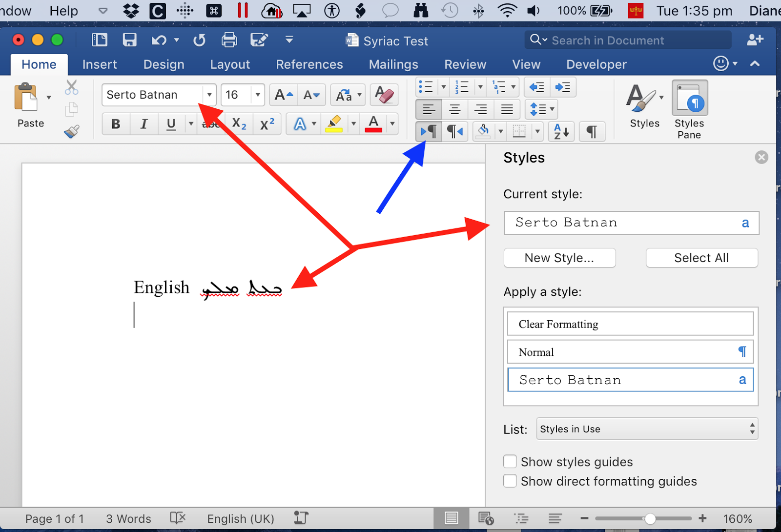This screenshot has height=532, width=781.
Task: Click the Redo/Repeat icon in title bar
Action: 199,40
